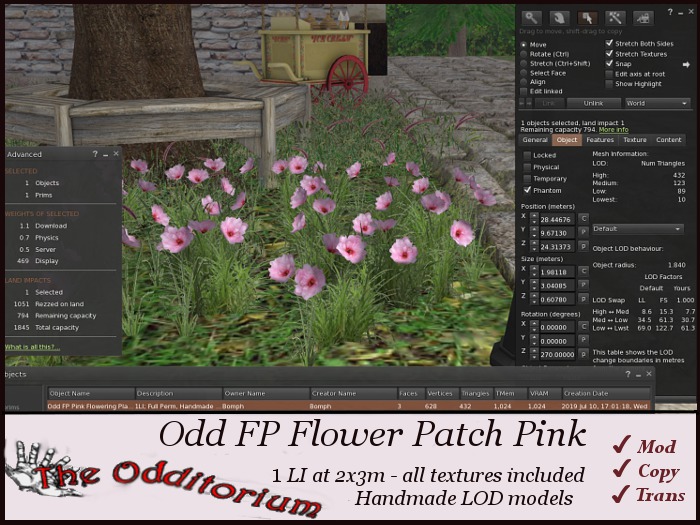The height and width of the screenshot is (525, 700).
Task: Click the C button beside Position X
Action: pos(583,219)
